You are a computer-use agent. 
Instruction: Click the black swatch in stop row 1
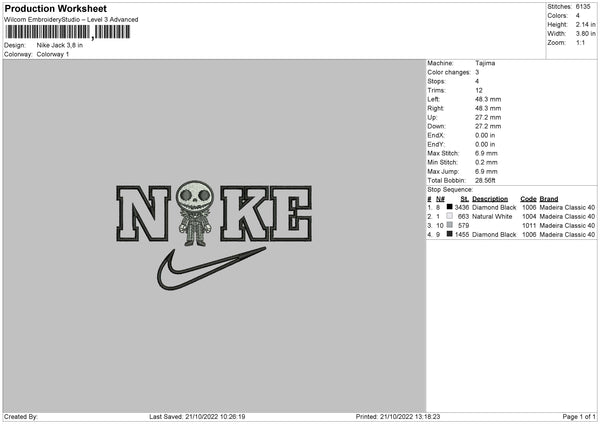[450, 207]
